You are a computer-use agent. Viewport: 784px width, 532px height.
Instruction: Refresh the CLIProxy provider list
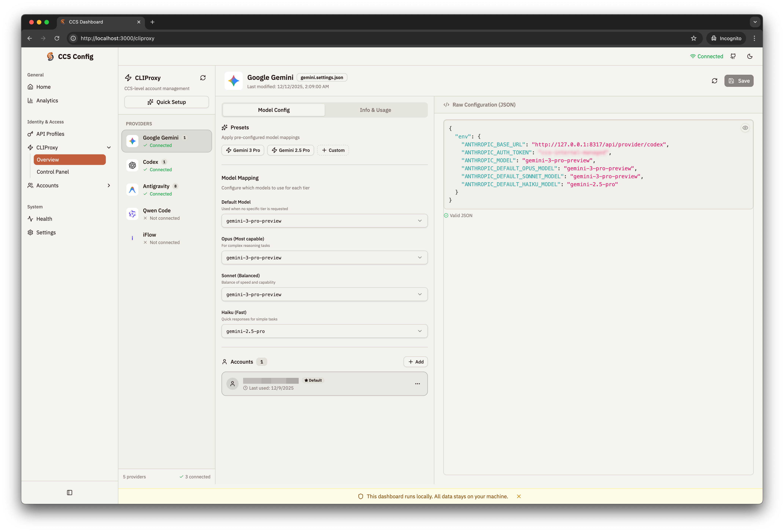(203, 78)
